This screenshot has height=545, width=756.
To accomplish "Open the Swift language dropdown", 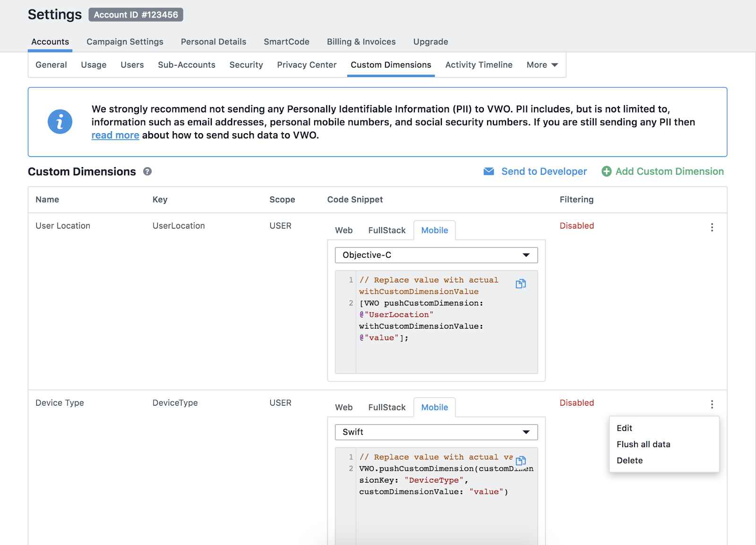I will [x=436, y=432].
